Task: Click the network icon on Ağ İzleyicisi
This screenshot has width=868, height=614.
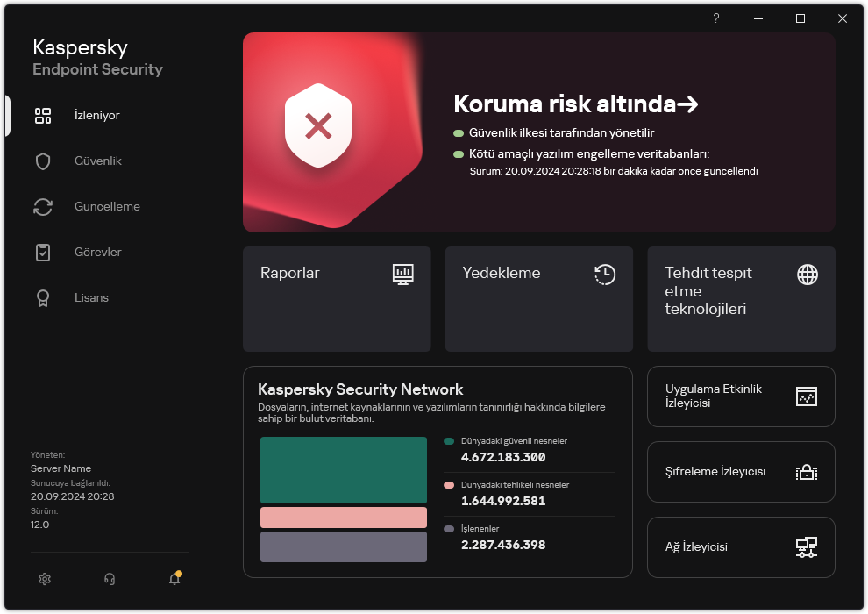Action: (x=806, y=547)
